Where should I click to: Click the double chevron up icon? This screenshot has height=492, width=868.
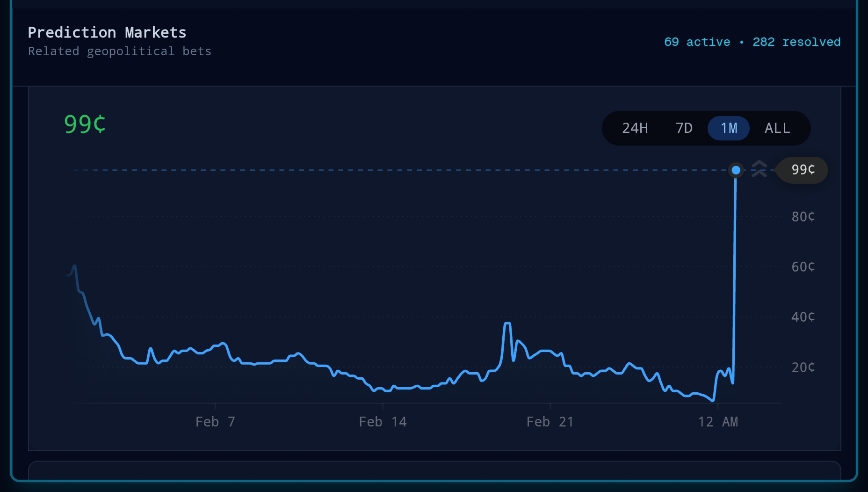[x=759, y=169]
